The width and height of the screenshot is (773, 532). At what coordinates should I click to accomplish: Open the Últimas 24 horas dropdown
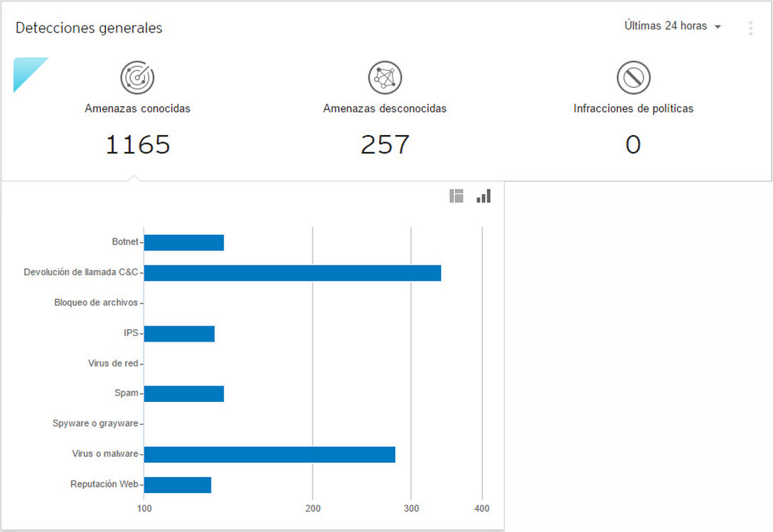point(672,26)
